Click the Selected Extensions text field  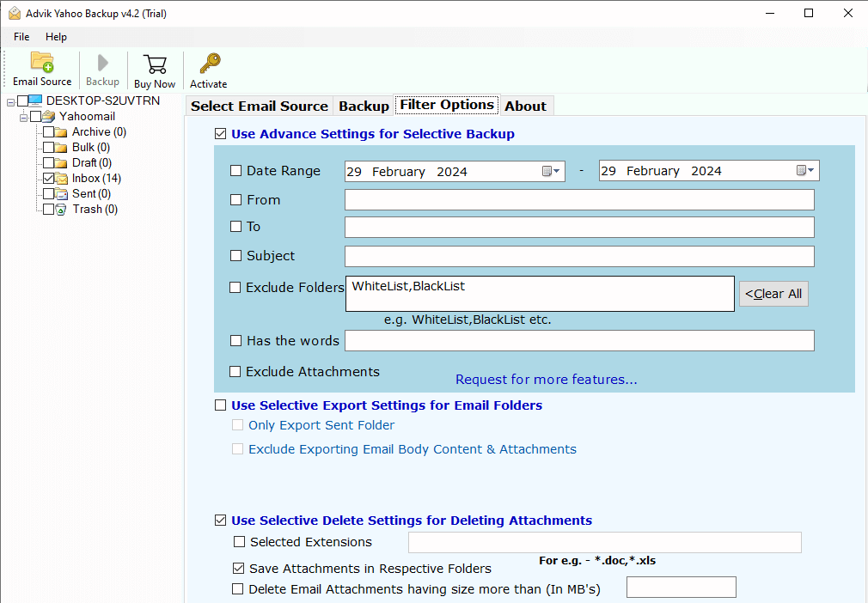pyautogui.click(x=604, y=543)
